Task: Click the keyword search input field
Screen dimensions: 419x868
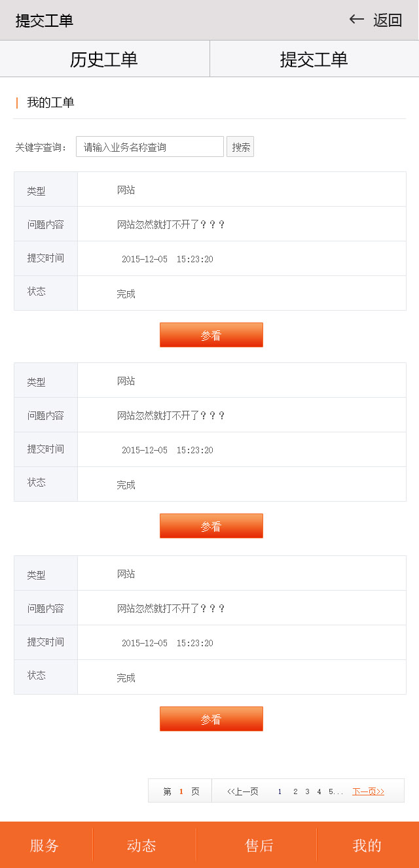Action: (x=150, y=147)
